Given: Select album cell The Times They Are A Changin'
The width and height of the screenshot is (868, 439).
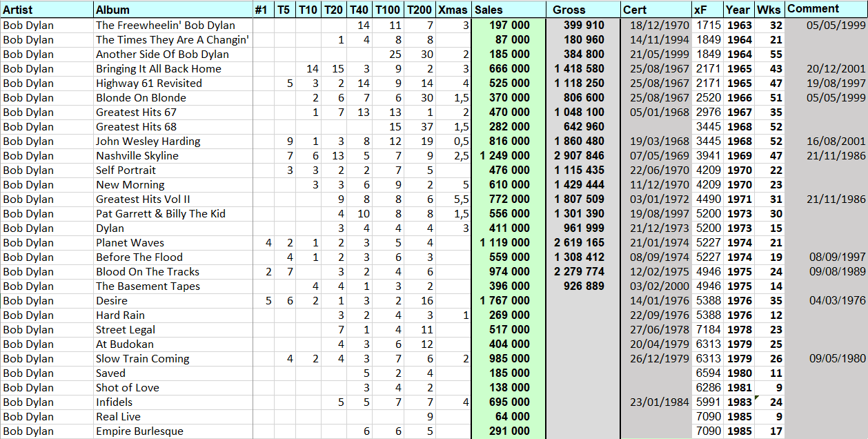Looking at the screenshot, I should [173, 40].
